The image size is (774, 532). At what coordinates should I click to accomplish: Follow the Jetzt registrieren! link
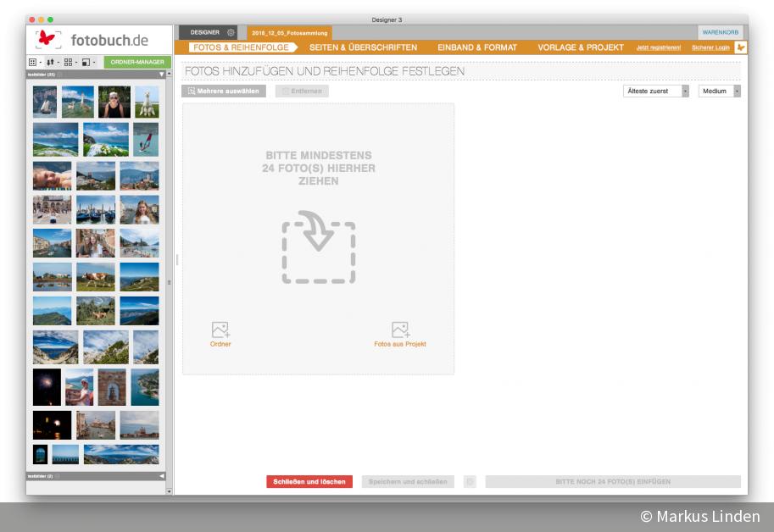659,47
